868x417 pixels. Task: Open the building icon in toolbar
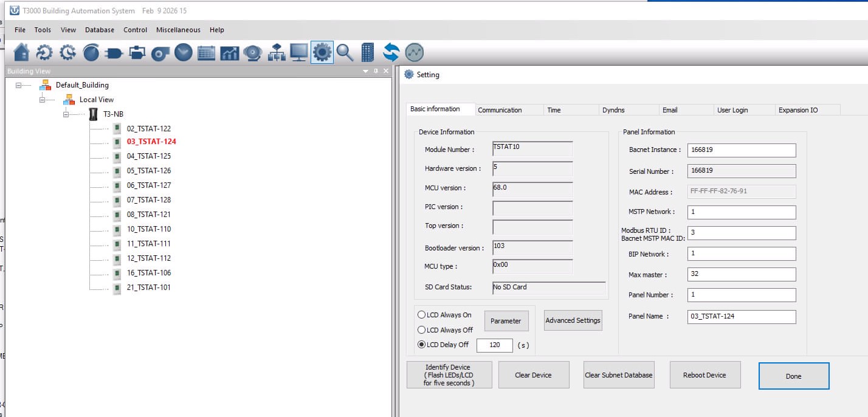[x=367, y=53]
